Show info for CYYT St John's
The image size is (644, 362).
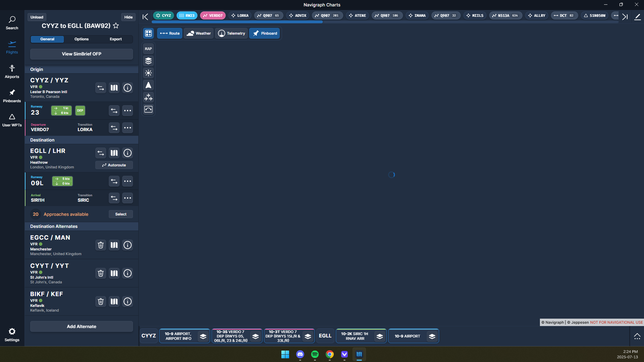(128, 273)
